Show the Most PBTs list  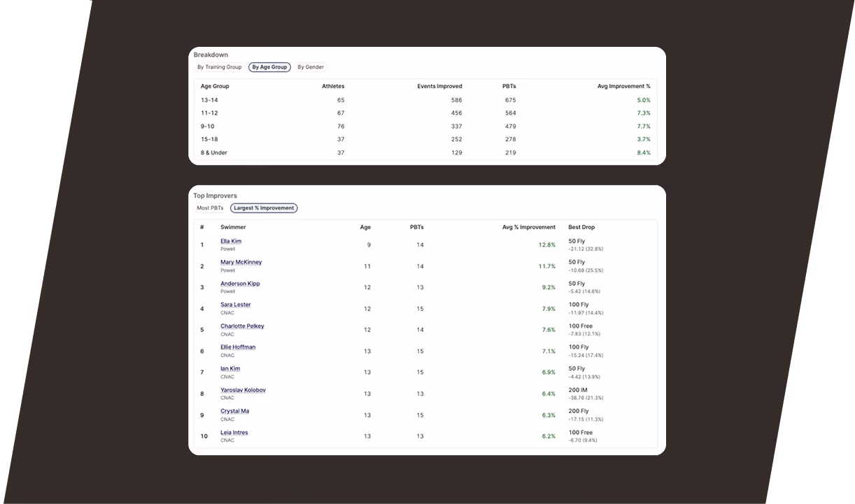(210, 208)
